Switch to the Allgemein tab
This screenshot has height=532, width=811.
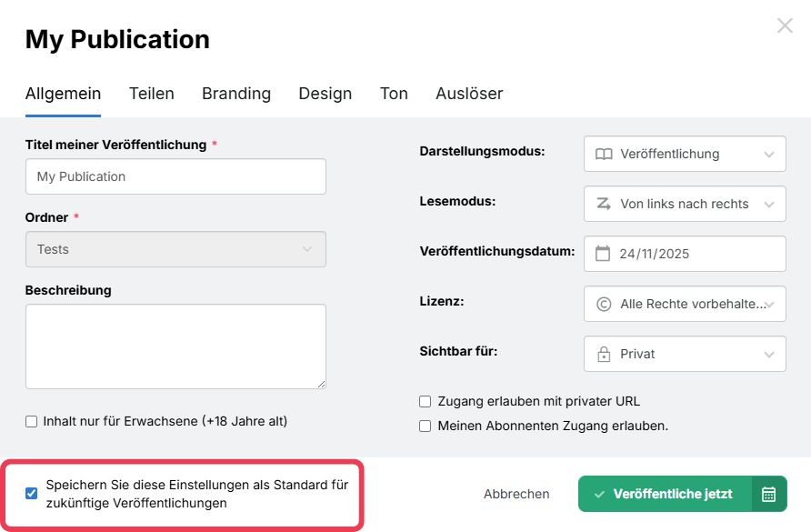(63, 94)
